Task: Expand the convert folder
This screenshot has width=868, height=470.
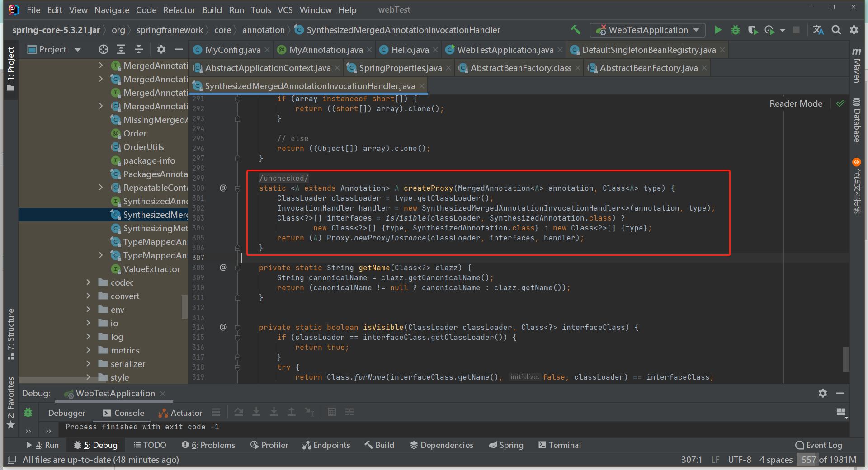Action: click(89, 296)
